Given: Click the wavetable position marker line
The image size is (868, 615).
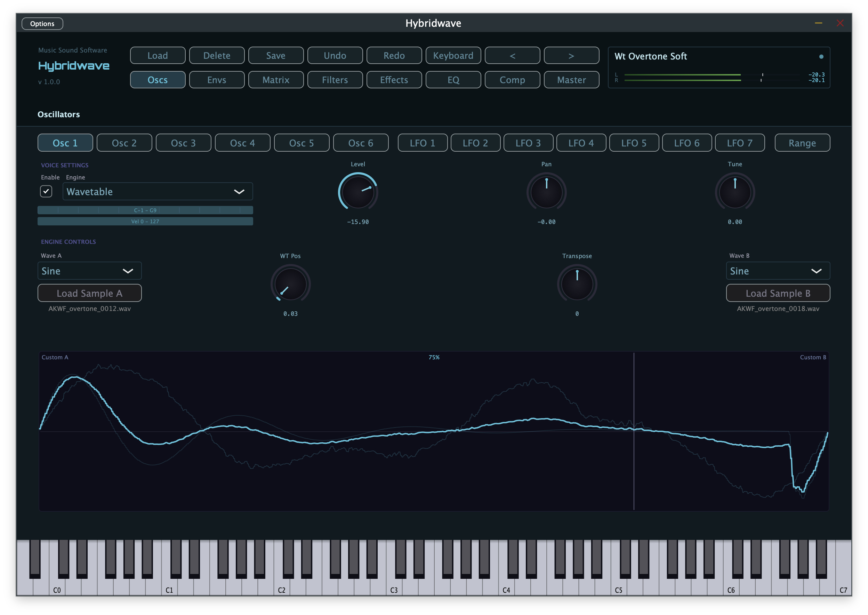Looking at the screenshot, I should pos(633,431).
